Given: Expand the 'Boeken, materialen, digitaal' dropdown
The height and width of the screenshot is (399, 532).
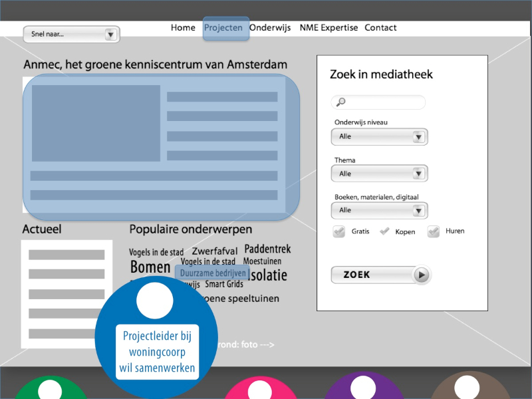Looking at the screenshot, I should (379, 211).
